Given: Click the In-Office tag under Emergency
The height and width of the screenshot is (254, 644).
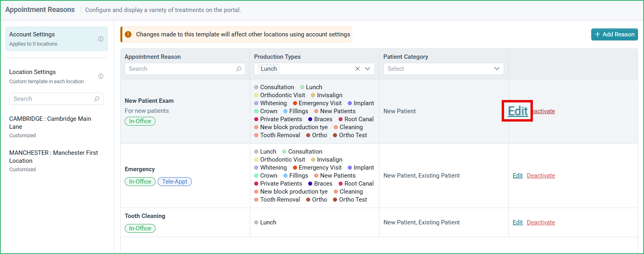Looking at the screenshot, I should click(x=140, y=182).
